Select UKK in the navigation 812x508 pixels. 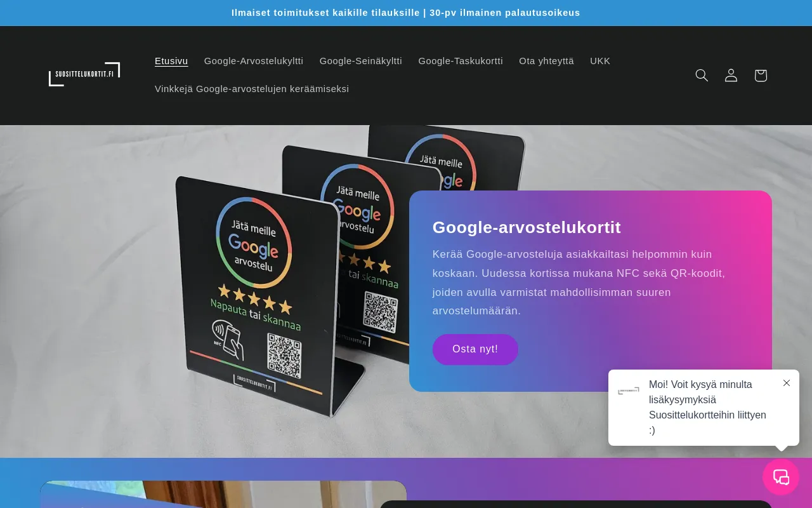point(600,61)
